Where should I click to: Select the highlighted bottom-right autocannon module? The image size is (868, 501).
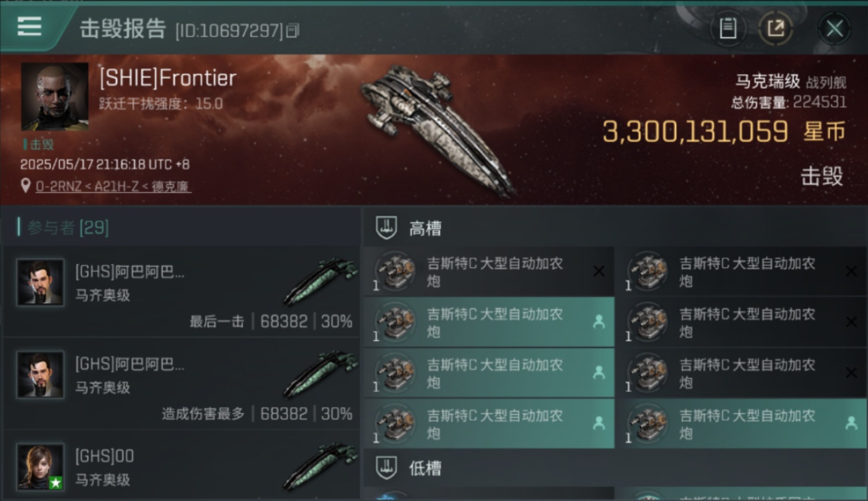741,424
